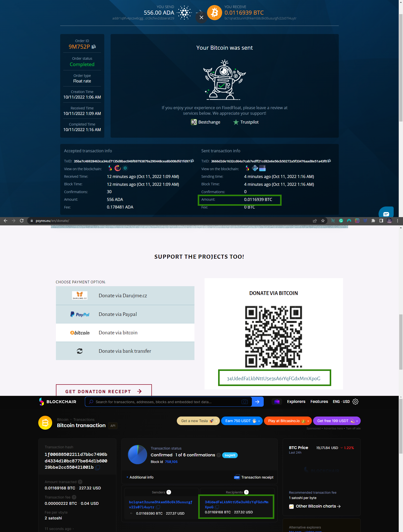Select Donate via bank transfer option

click(125, 351)
